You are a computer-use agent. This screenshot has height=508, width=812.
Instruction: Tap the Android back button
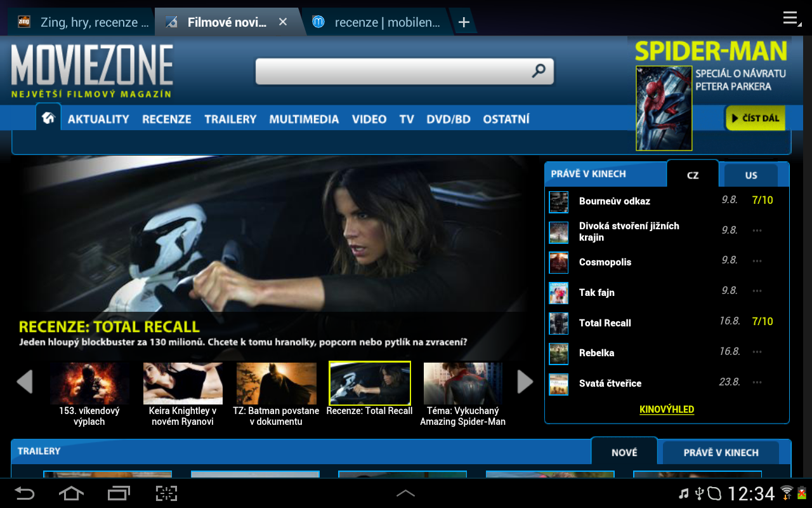[x=24, y=493]
